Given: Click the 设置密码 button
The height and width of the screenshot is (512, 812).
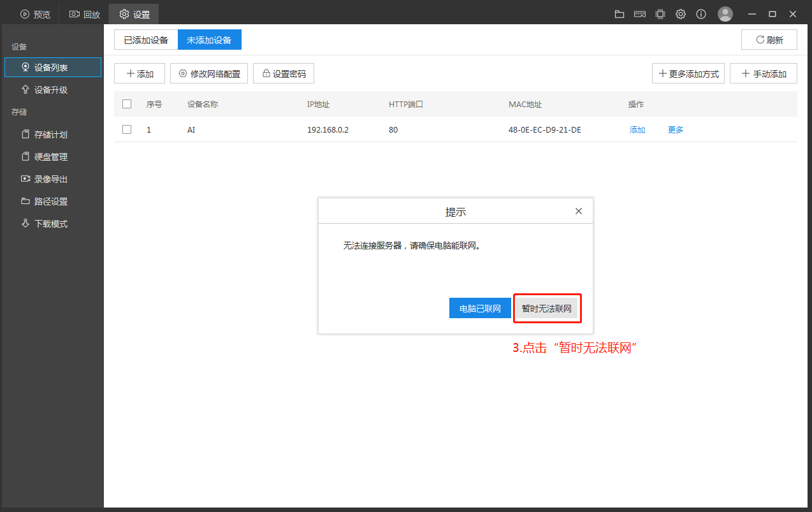Looking at the screenshot, I should [x=284, y=74].
